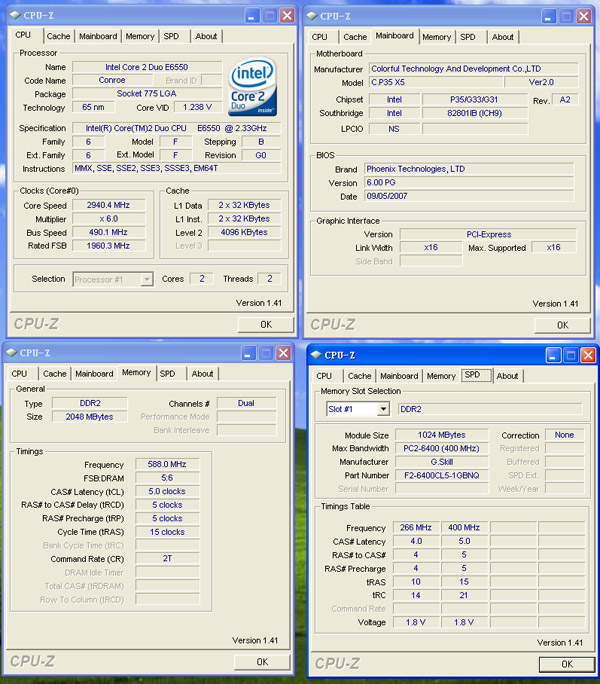Image resolution: width=600 pixels, height=684 pixels.
Task: Click the BIOS date 09/05/2007
Action: [x=469, y=196]
